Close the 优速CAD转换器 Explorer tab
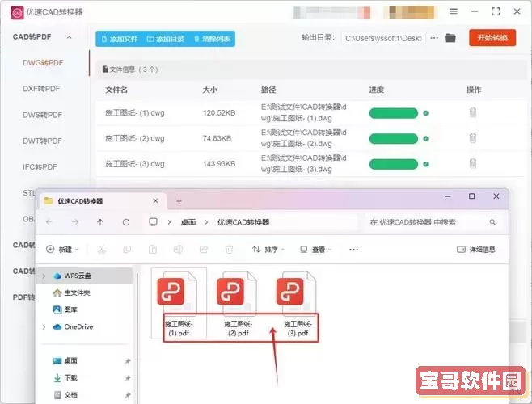 (155, 201)
